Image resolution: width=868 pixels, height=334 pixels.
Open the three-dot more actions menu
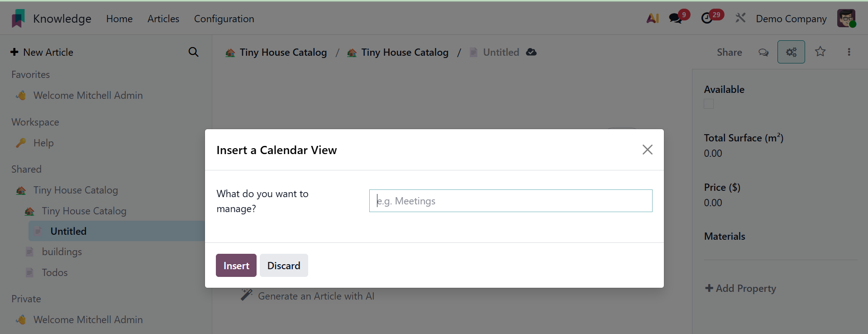tap(849, 52)
